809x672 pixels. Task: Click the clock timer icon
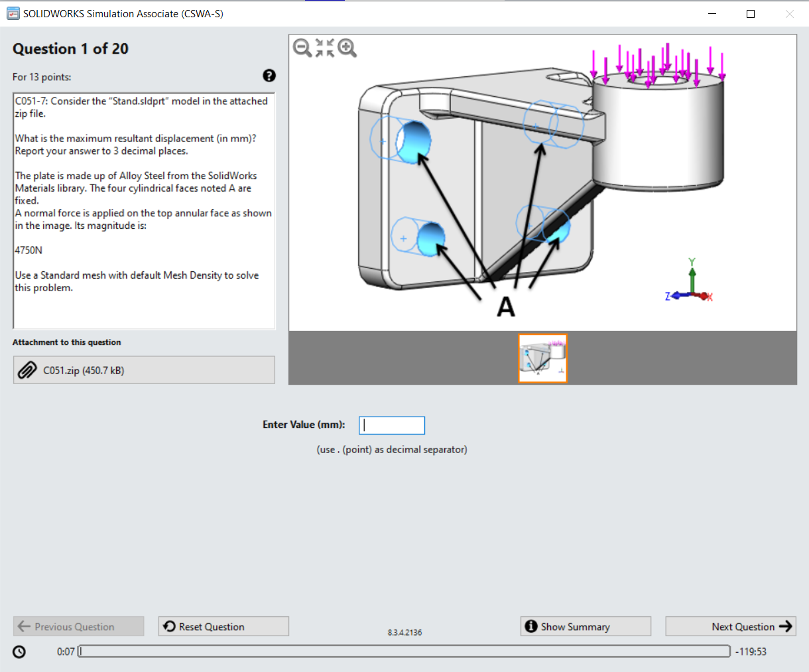19,651
